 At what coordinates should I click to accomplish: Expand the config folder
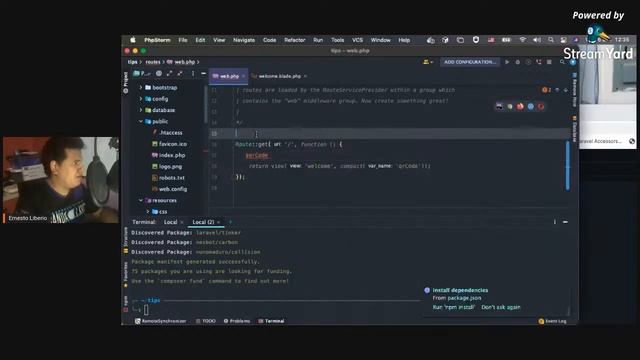141,99
